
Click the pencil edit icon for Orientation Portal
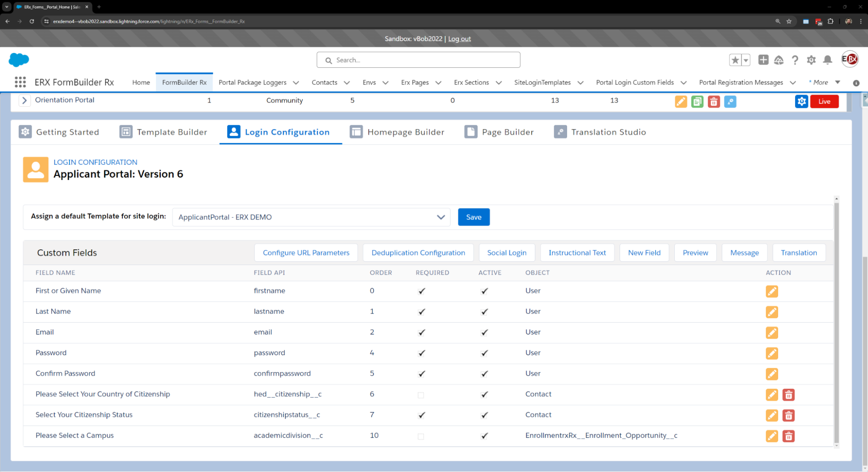tap(681, 102)
